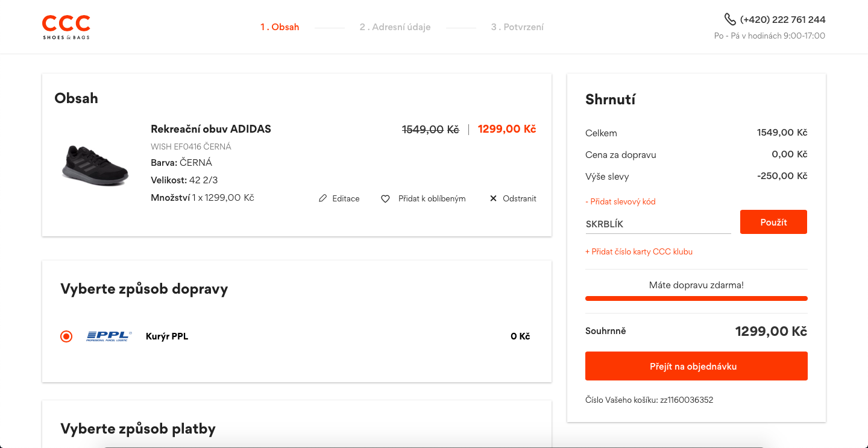
Task: Focus the discount code field with SKRBLÍK
Action: [658, 224]
